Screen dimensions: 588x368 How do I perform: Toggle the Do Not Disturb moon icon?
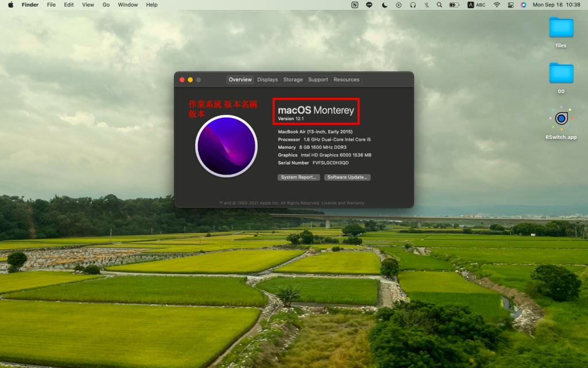(384, 5)
